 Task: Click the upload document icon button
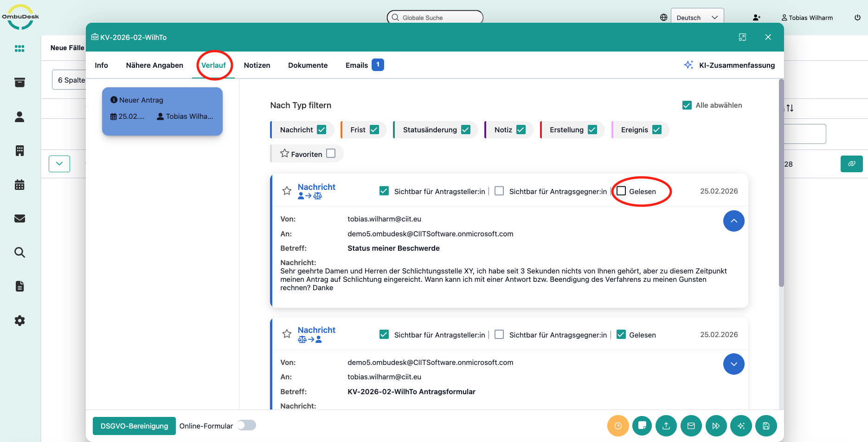(x=666, y=426)
